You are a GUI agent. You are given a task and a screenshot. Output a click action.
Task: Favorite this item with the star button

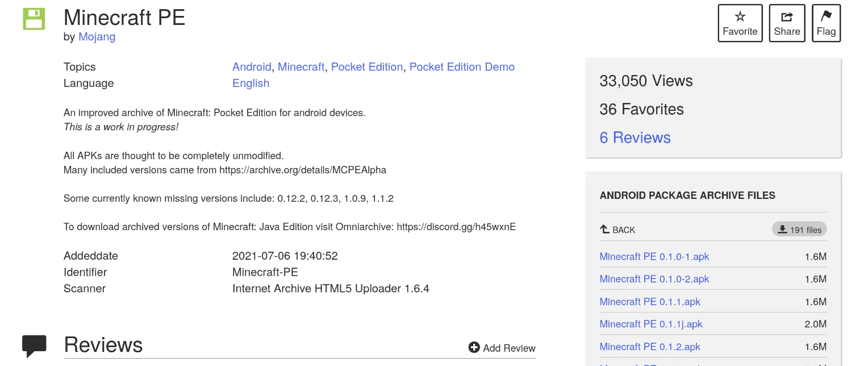tap(740, 23)
